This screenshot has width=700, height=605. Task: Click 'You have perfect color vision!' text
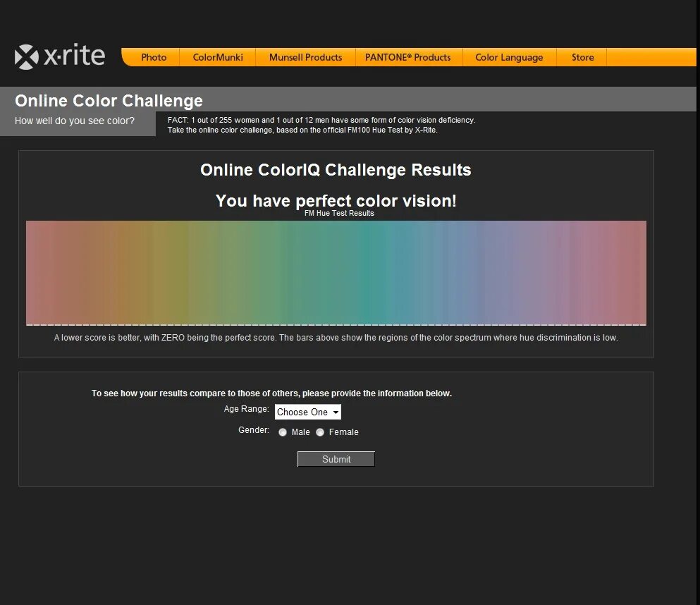pyautogui.click(x=336, y=200)
